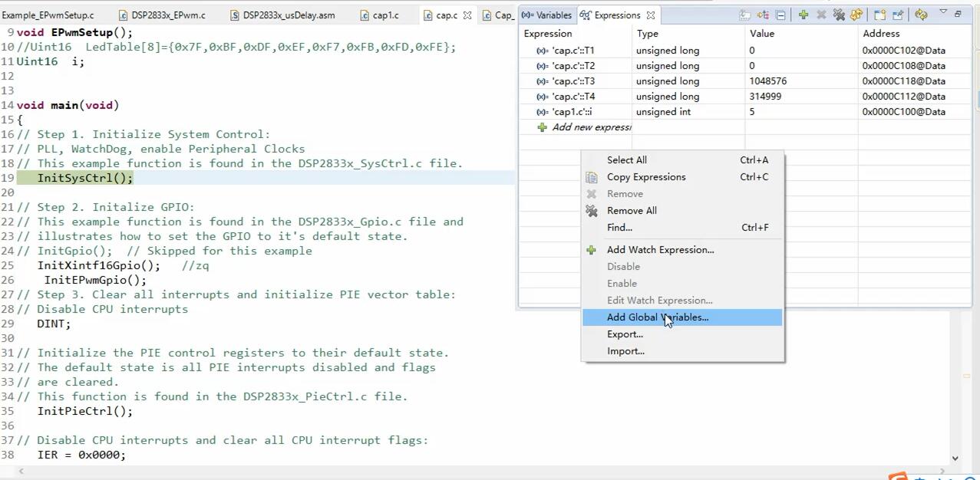The height and width of the screenshot is (480, 980).
Task: Click the single gray X remove icon
Action: pyautogui.click(x=821, y=15)
